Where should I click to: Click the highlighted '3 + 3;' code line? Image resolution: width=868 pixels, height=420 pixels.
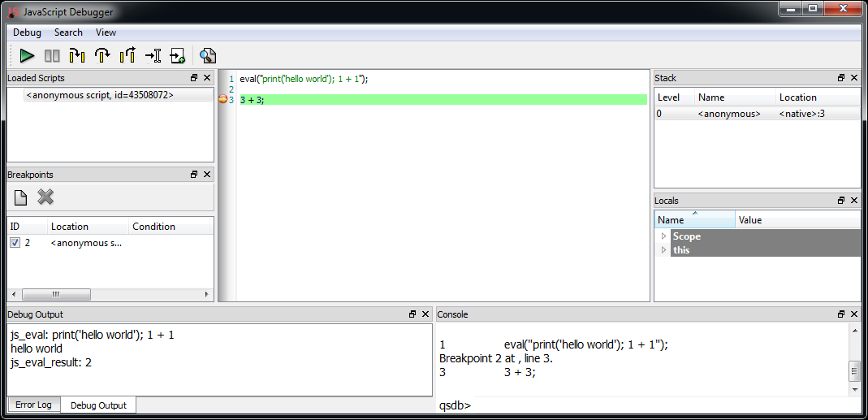point(443,100)
